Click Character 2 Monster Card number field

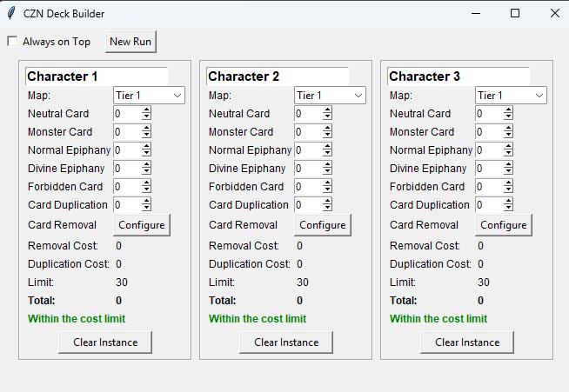tap(309, 131)
